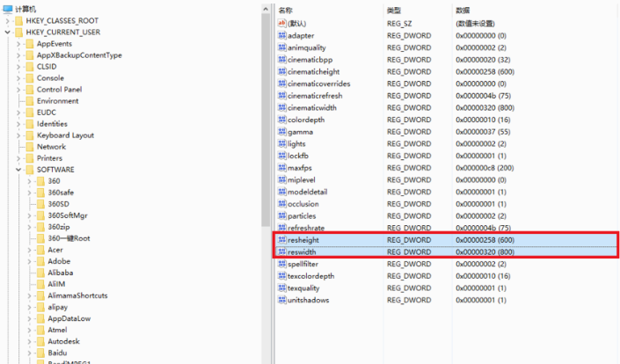Expand the AppEvents key
The image size is (620, 364).
pos(18,44)
